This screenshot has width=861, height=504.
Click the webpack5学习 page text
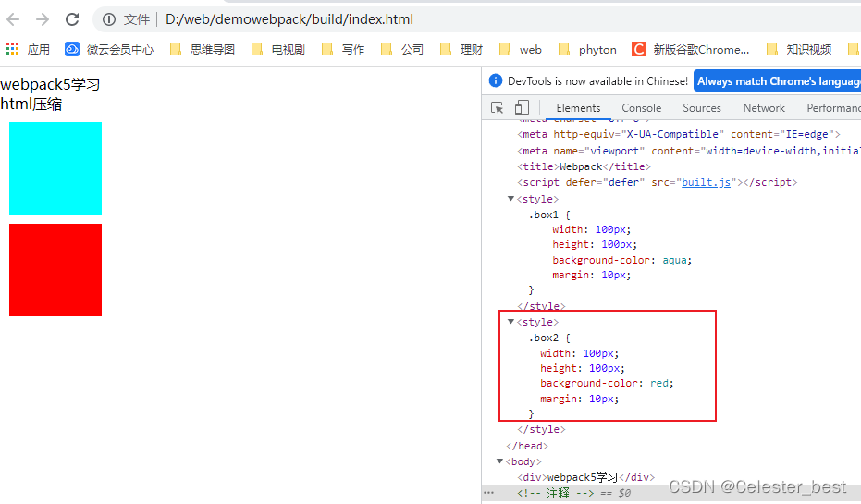coord(50,84)
